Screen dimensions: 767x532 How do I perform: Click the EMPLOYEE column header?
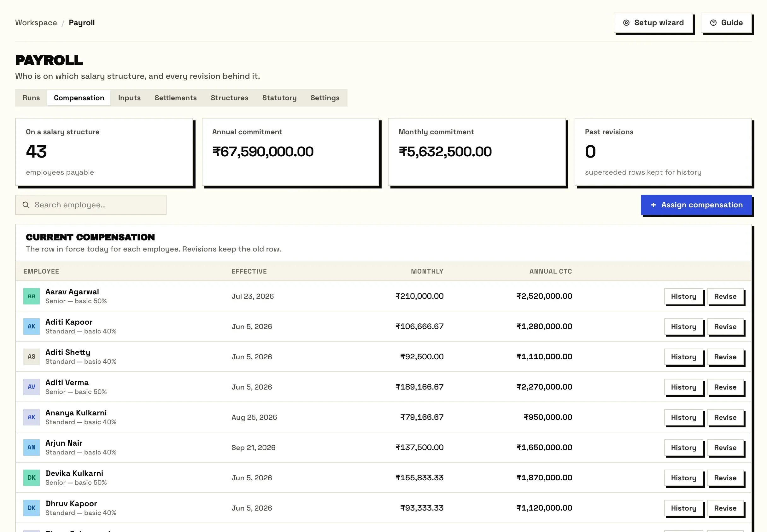pos(41,271)
